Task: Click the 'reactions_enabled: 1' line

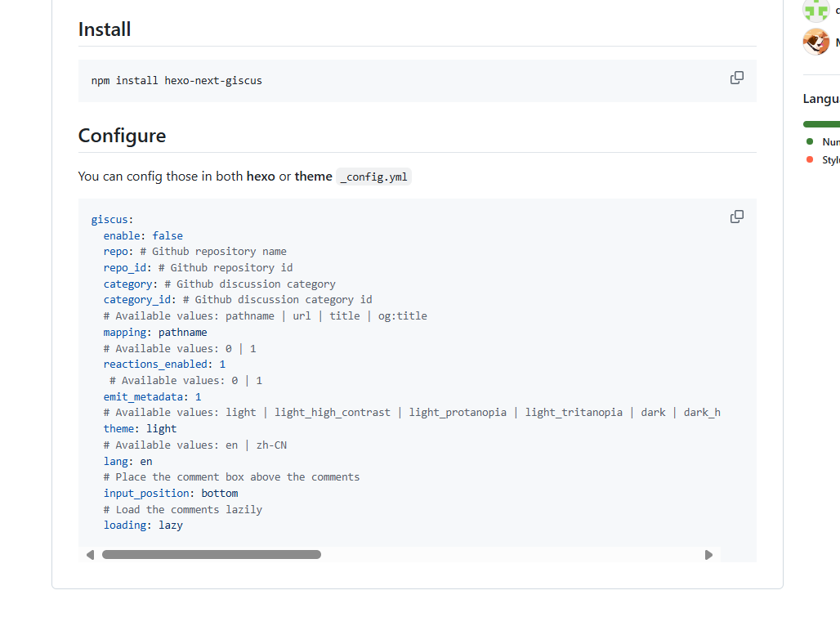Action: [164, 364]
